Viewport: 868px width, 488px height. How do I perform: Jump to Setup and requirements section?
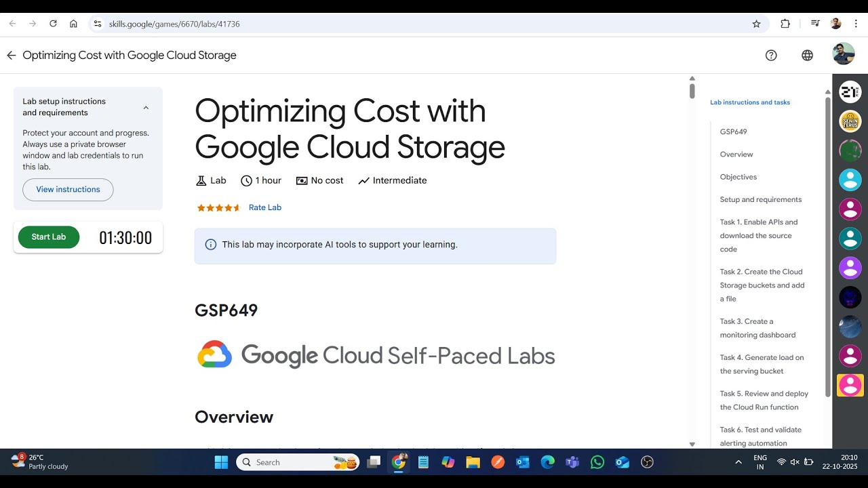click(761, 199)
